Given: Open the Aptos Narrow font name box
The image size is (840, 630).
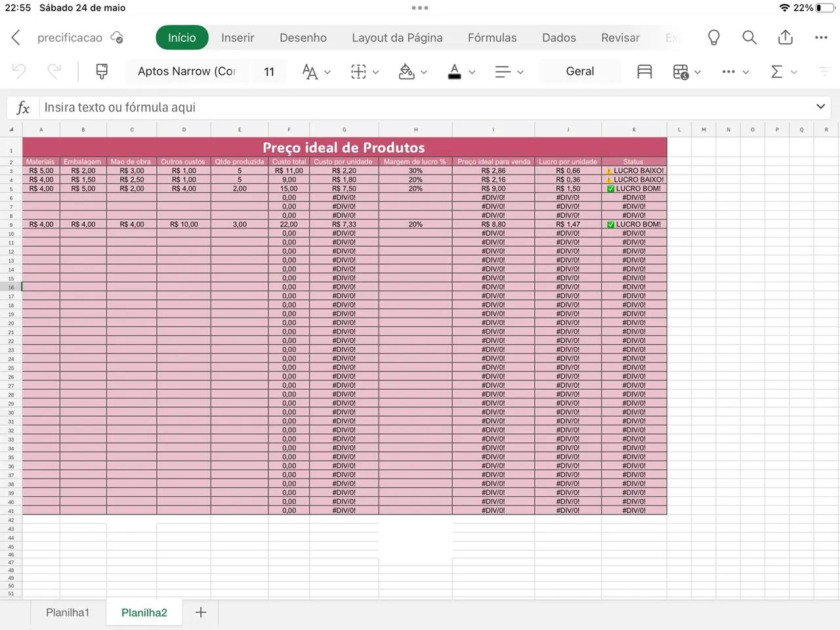Looking at the screenshot, I should click(187, 72).
